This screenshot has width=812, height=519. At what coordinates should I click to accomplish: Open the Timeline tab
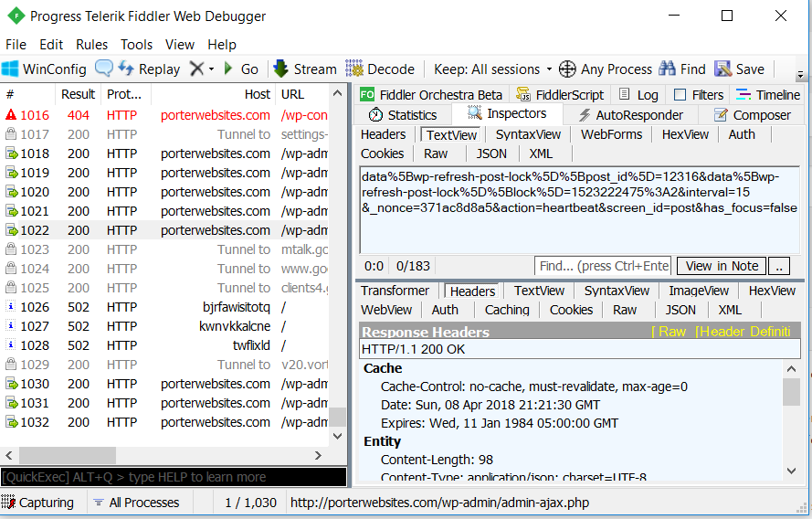(x=768, y=95)
